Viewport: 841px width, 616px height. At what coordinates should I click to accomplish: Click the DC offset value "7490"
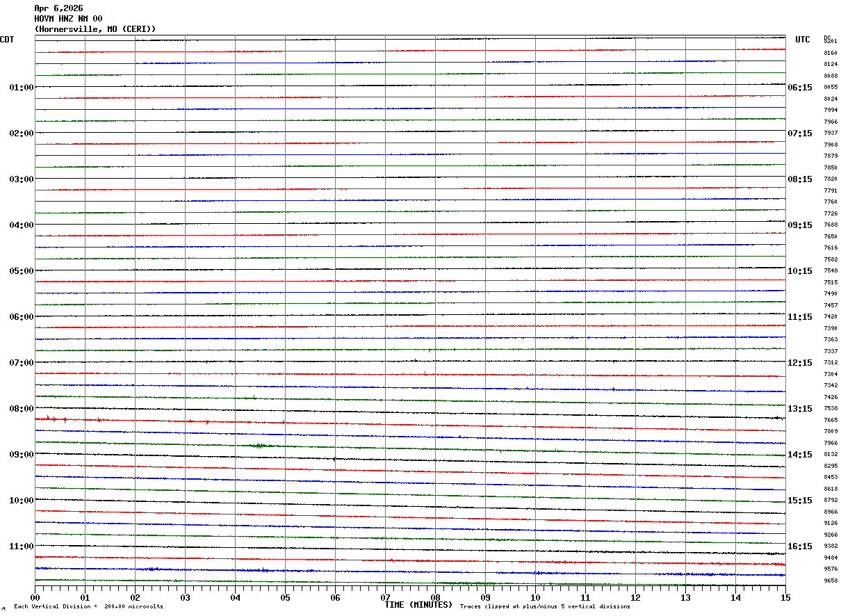[831, 294]
